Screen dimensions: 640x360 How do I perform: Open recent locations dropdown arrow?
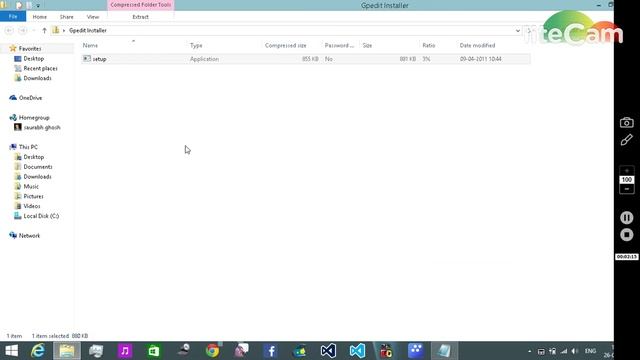click(34, 31)
